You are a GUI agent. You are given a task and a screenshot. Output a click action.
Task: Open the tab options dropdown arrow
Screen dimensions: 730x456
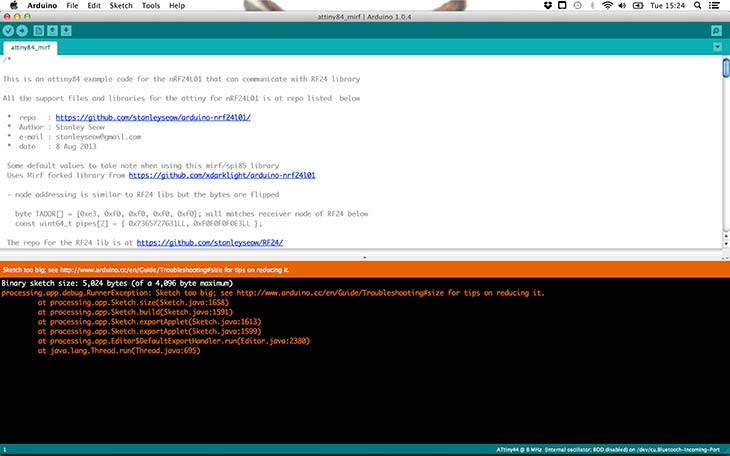coord(717,47)
